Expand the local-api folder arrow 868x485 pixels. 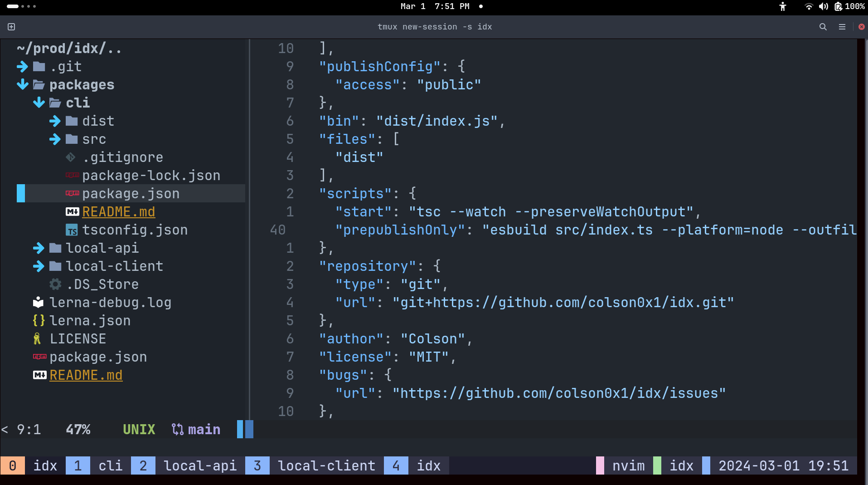tap(39, 248)
